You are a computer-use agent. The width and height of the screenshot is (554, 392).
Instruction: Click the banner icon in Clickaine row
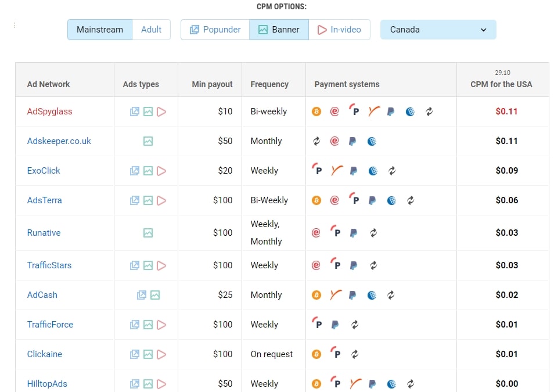[148, 355]
